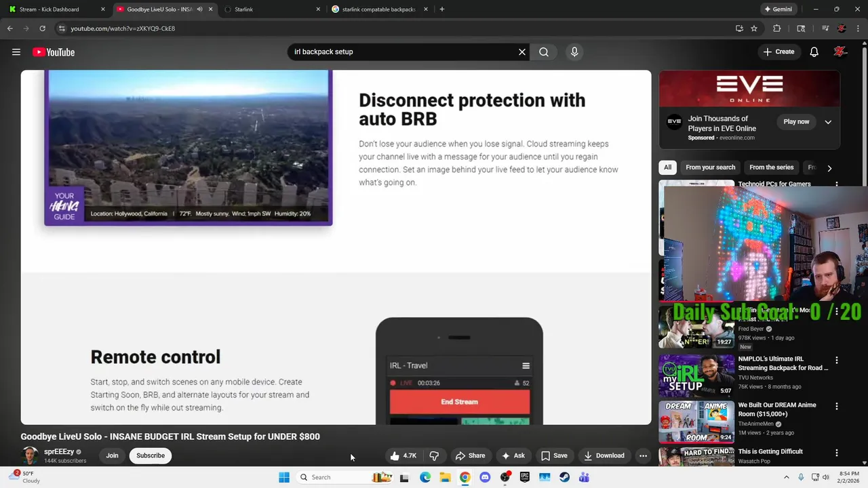The width and height of the screenshot is (868, 488).
Task: Open a new browser tab
Action: tap(441, 9)
